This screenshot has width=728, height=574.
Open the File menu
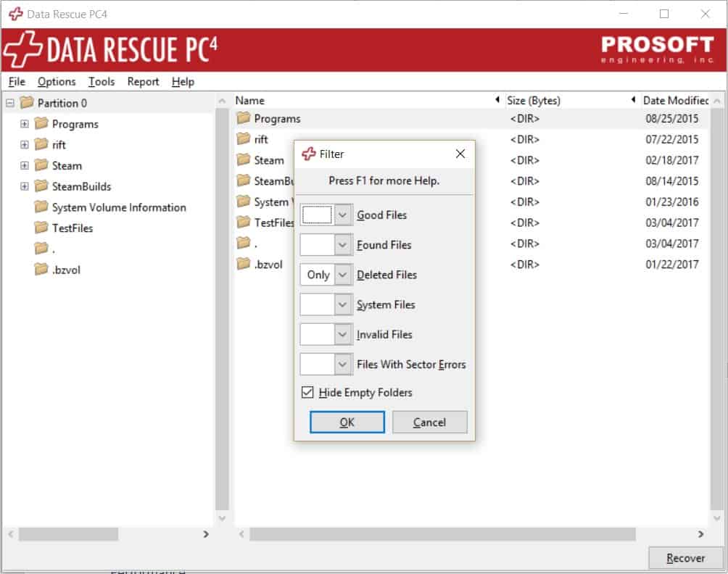[x=17, y=82]
